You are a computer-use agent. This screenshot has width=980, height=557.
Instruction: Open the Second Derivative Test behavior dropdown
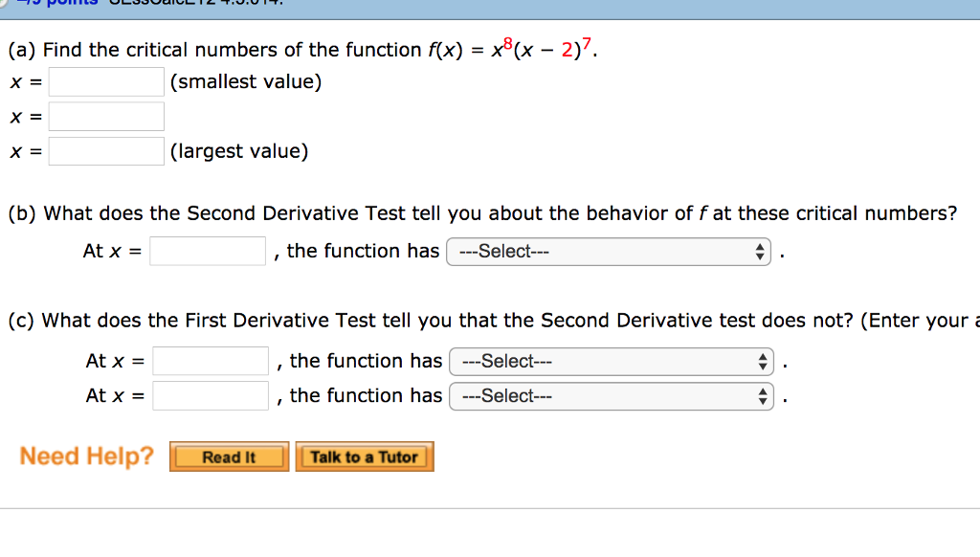click(610, 251)
